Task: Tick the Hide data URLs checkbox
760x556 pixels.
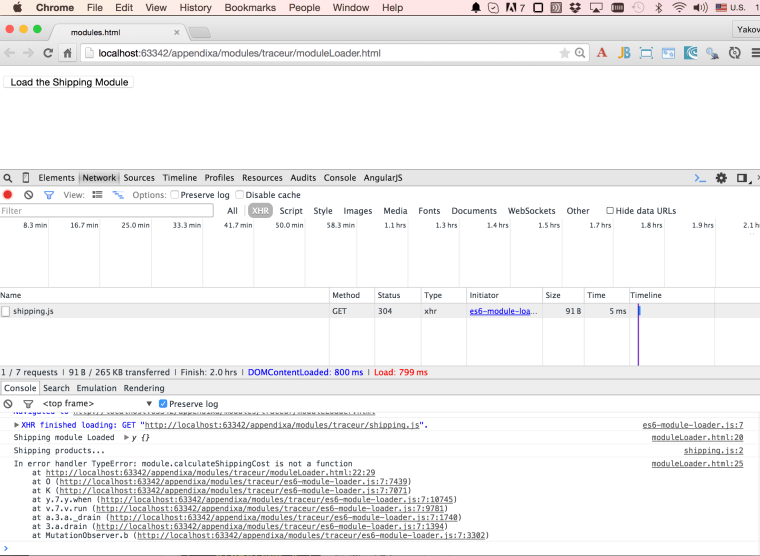Action: click(x=610, y=211)
